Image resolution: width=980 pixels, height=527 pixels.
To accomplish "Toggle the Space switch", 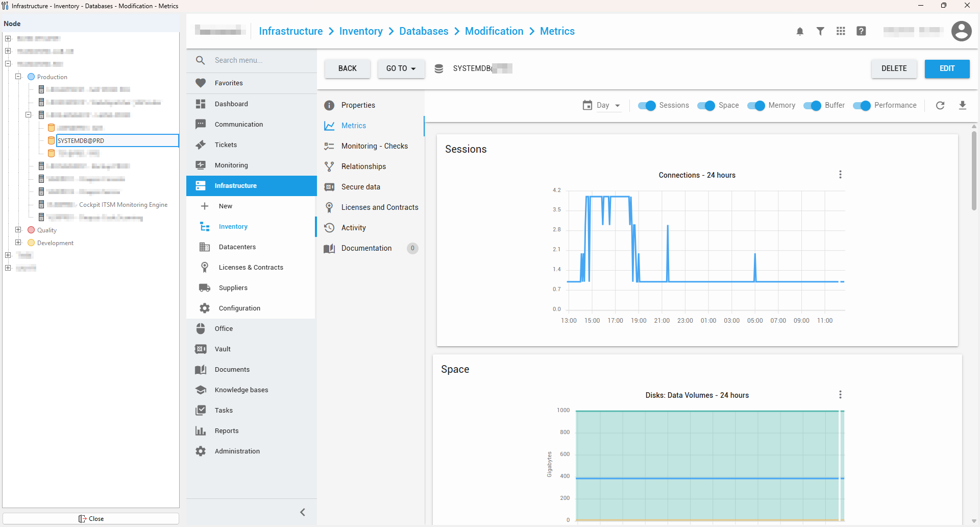I will (706, 105).
